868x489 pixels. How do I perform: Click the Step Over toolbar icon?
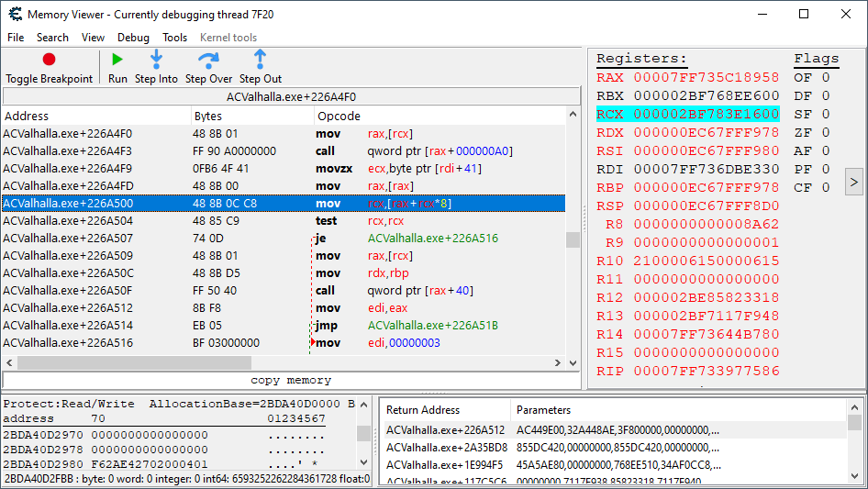(x=208, y=60)
